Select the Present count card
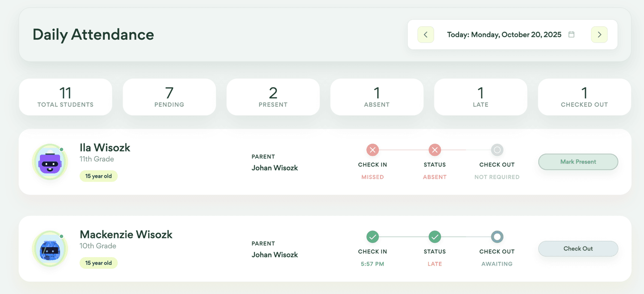The height and width of the screenshot is (294, 644). 273,97
